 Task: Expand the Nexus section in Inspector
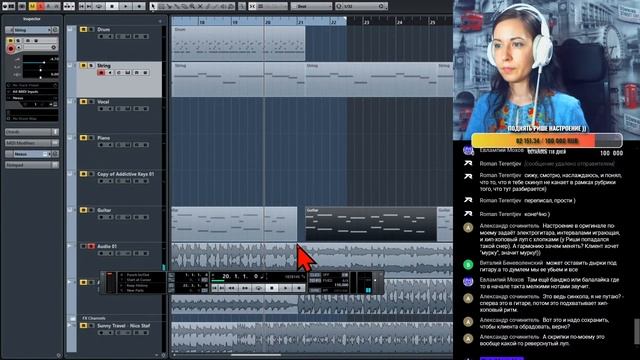tap(32, 154)
